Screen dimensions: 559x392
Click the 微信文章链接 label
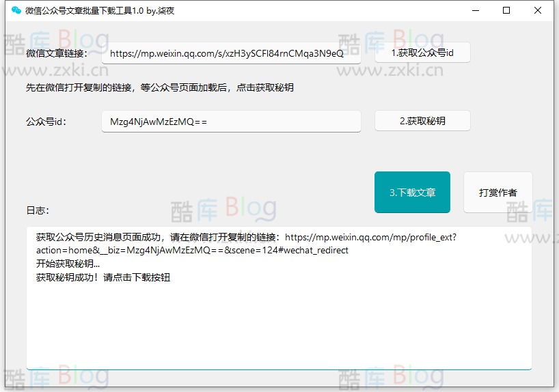56,53
